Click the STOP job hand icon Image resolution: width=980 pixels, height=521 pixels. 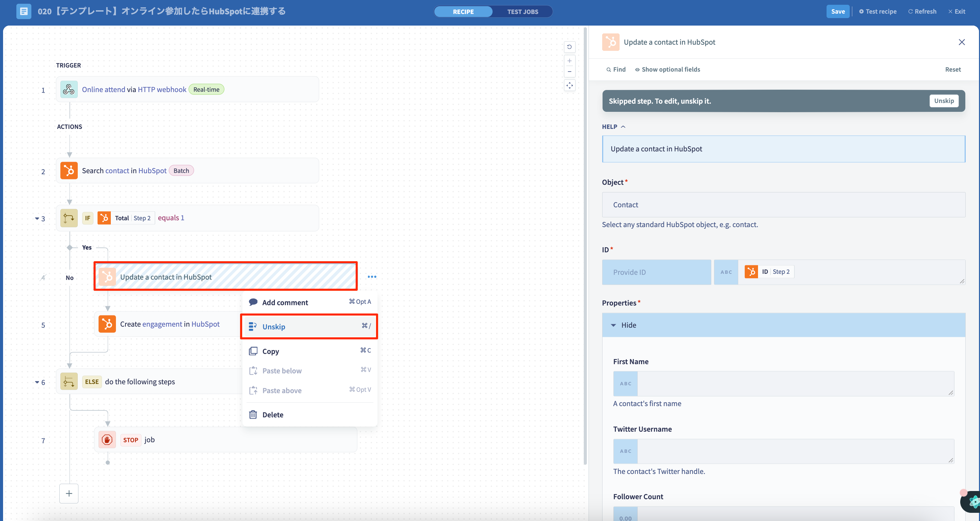(107, 440)
